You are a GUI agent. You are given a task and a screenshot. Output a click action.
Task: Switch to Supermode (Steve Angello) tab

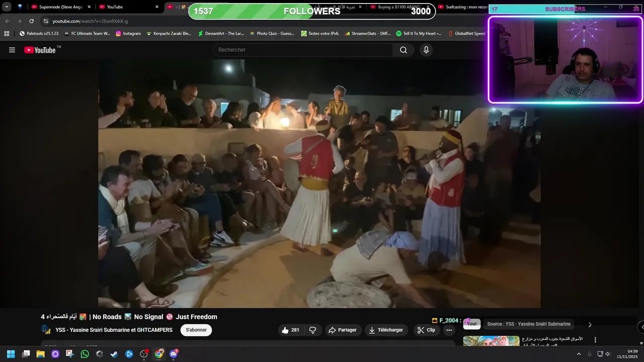click(x=60, y=7)
